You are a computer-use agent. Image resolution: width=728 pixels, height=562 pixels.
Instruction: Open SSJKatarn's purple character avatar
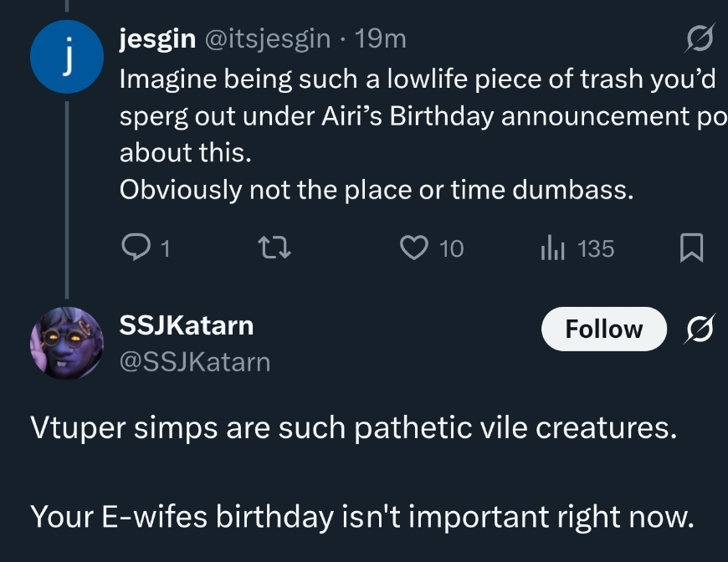click(66, 344)
